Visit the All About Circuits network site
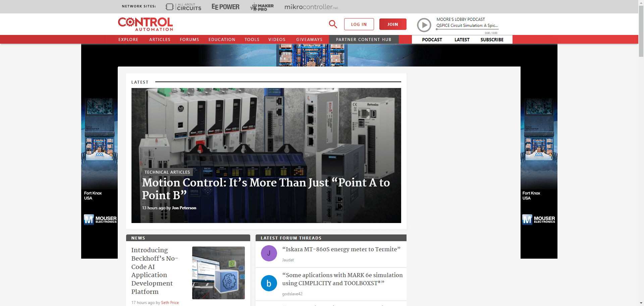The image size is (644, 306). [183, 7]
